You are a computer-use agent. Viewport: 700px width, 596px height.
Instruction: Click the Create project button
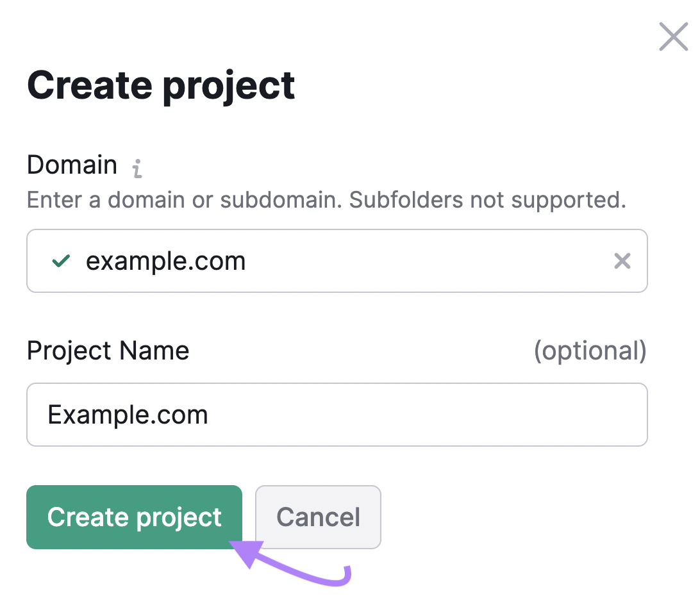[134, 517]
